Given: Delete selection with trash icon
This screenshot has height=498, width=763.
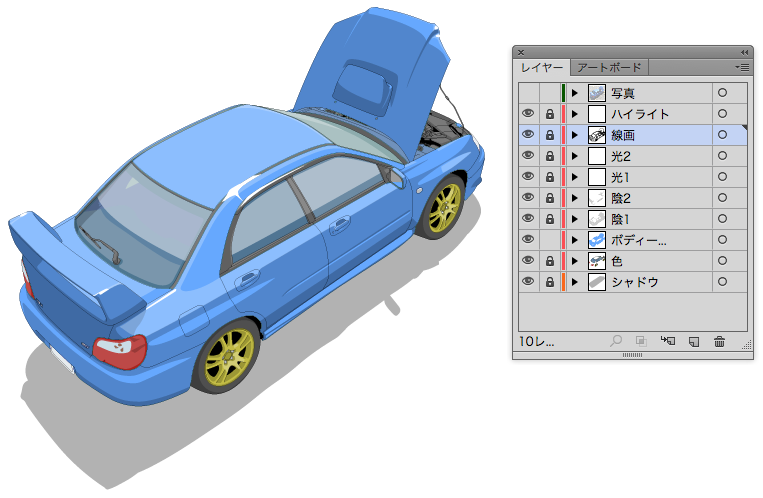Looking at the screenshot, I should (x=719, y=341).
